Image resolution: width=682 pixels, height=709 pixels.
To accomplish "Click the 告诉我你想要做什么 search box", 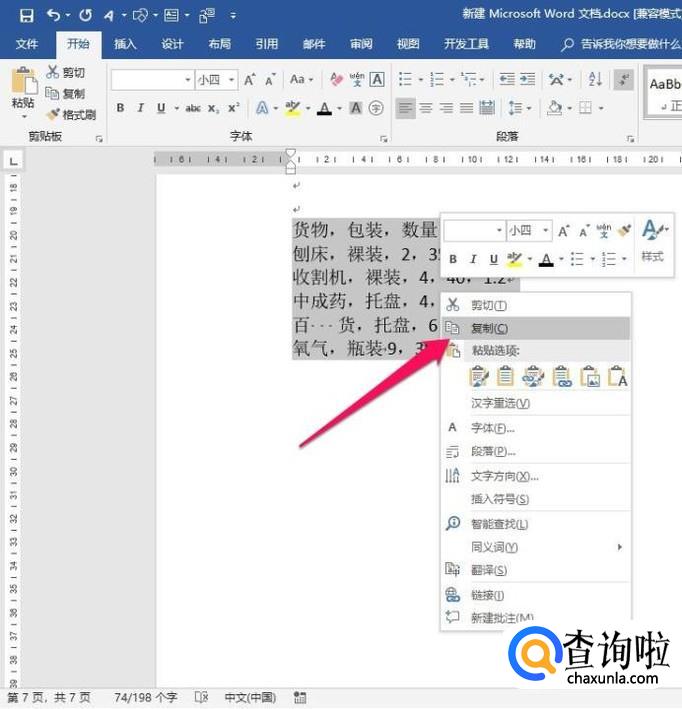I will [620, 44].
